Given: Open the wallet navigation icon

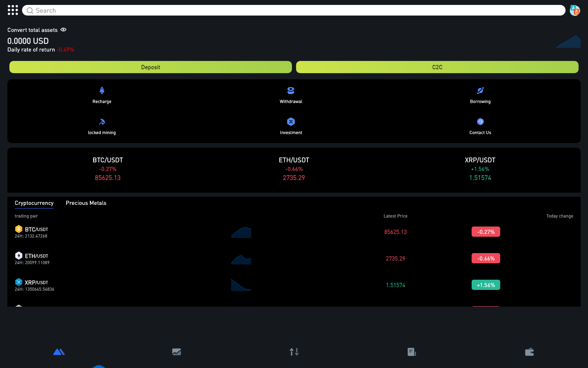Looking at the screenshot, I should tap(529, 352).
